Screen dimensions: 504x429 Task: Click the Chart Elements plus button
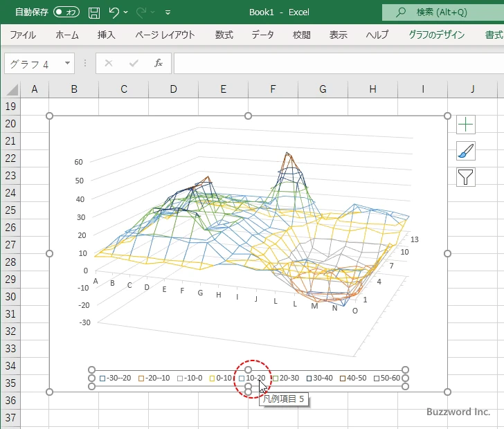(466, 125)
